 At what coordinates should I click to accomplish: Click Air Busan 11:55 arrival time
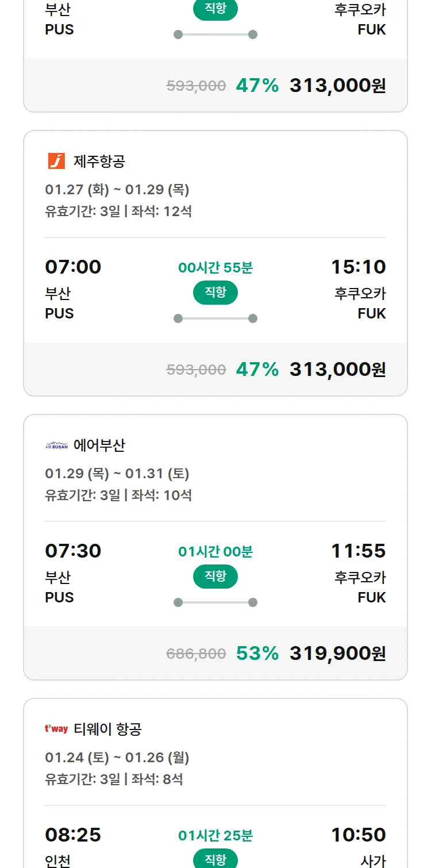[358, 551]
